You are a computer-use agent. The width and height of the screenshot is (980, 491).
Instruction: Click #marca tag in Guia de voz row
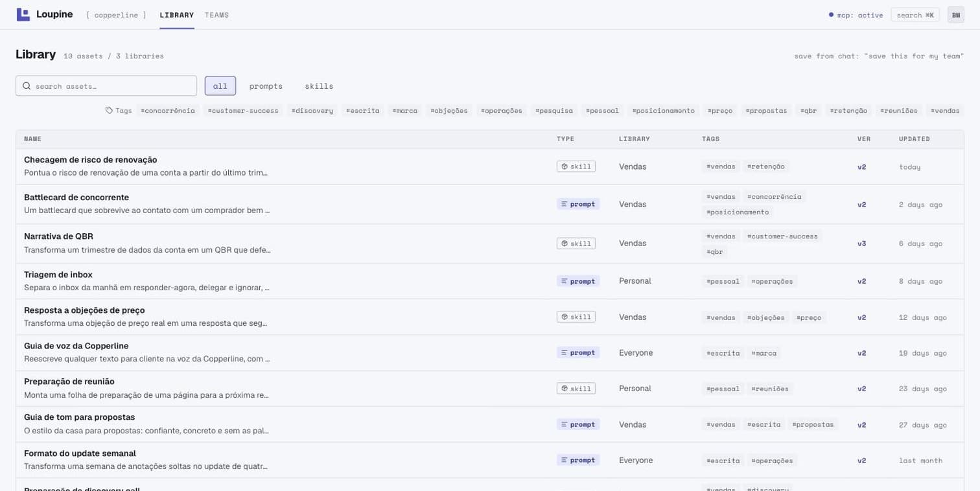(x=764, y=353)
